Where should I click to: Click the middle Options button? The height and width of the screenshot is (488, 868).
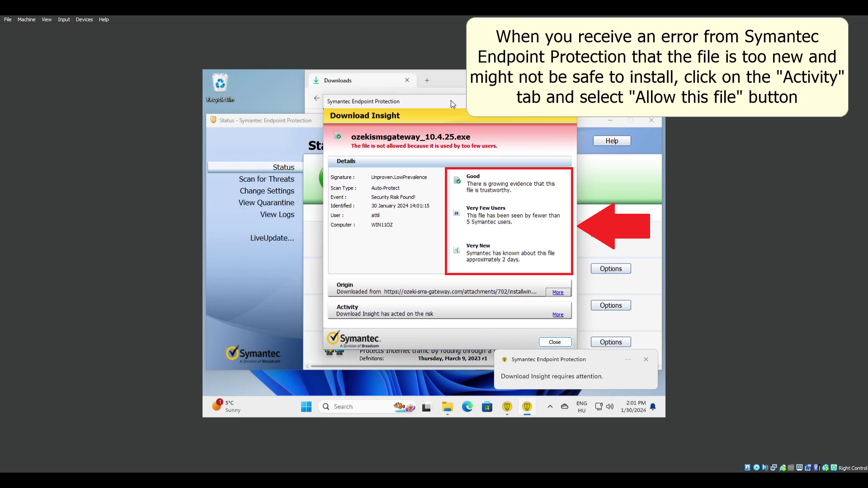tap(611, 305)
